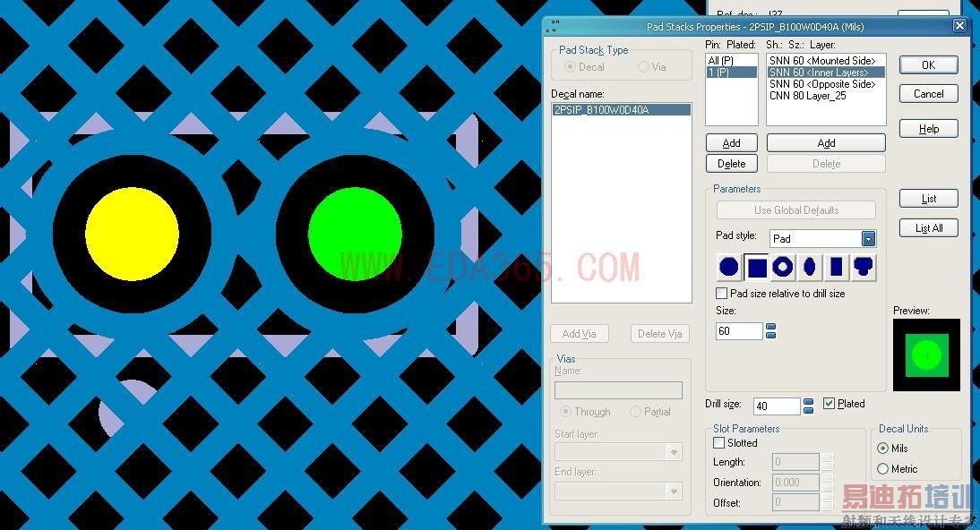Click the pad Preview thumbnail
The height and width of the screenshot is (530, 980).
926,355
